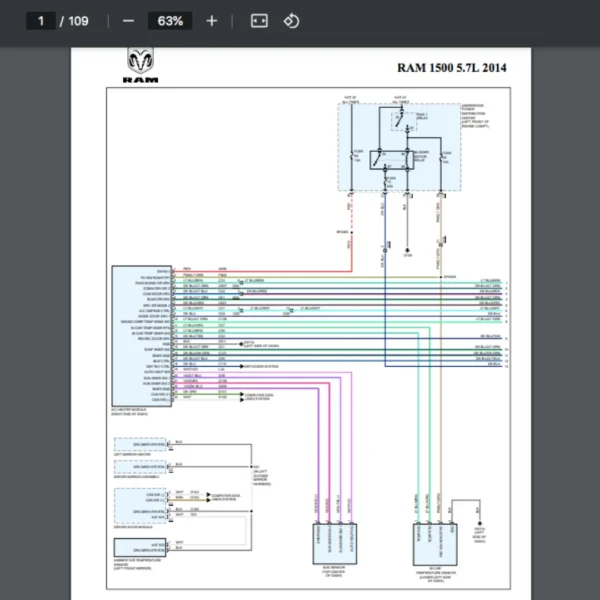Select the A/C heater module connector block
This screenshot has width=600, height=600.
[140, 335]
